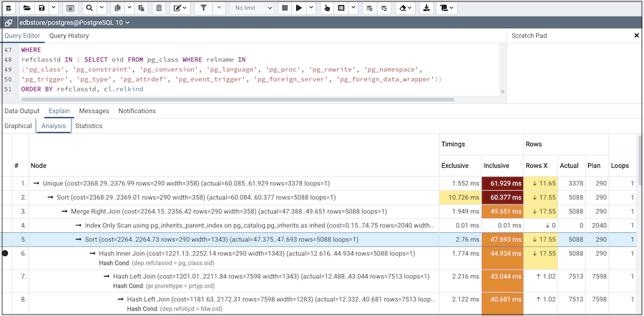
Task: Click the Explain Analyze table icon
Action: pos(341,8)
